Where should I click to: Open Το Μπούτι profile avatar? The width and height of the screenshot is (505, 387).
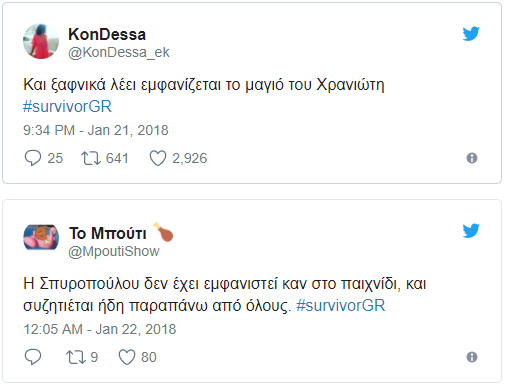[x=41, y=237]
